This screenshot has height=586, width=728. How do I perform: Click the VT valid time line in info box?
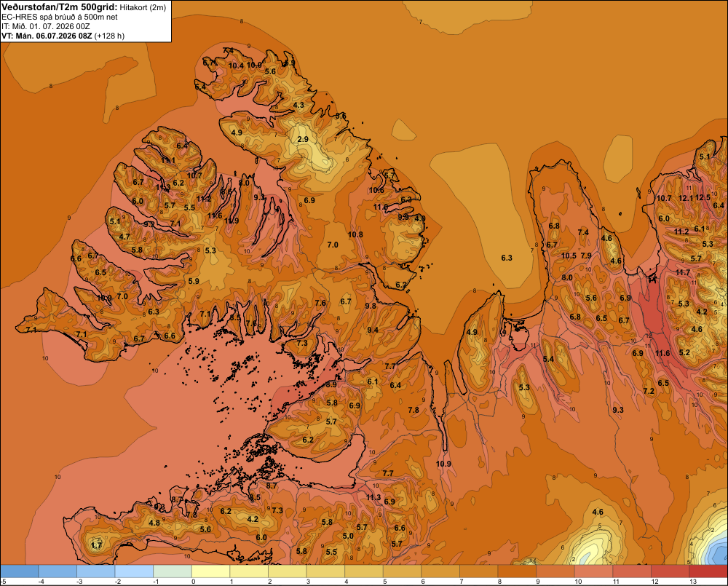click(63, 36)
